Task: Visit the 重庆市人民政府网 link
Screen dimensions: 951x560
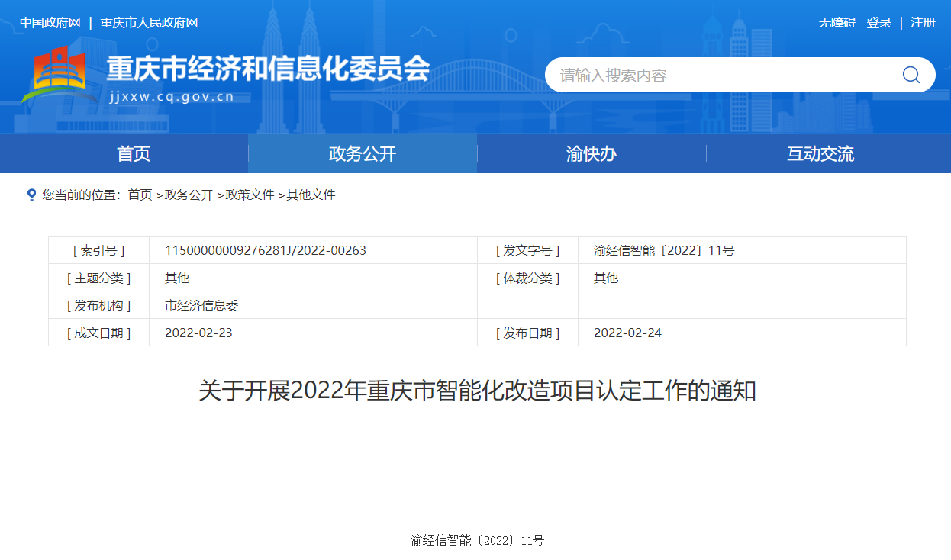Action: [x=149, y=23]
